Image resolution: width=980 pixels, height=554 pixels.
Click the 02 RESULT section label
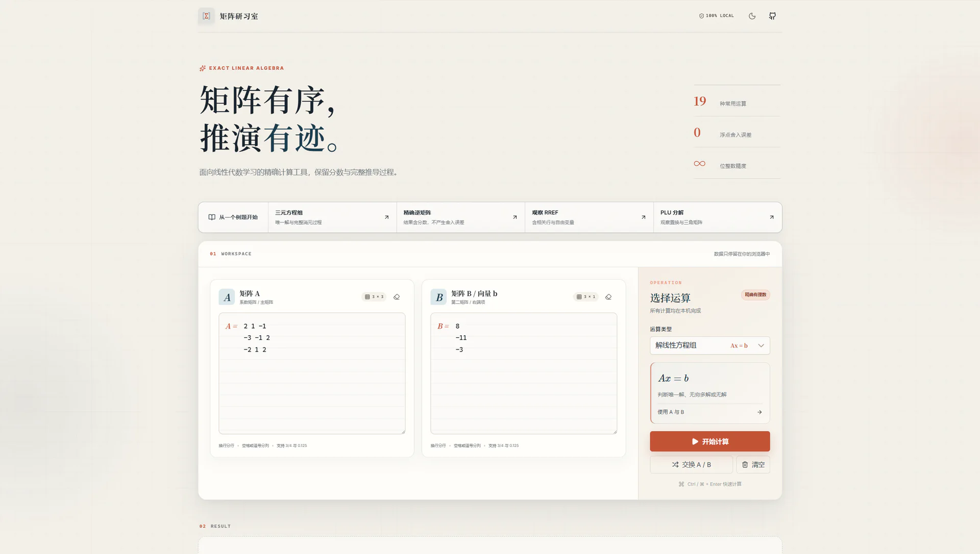click(x=215, y=526)
